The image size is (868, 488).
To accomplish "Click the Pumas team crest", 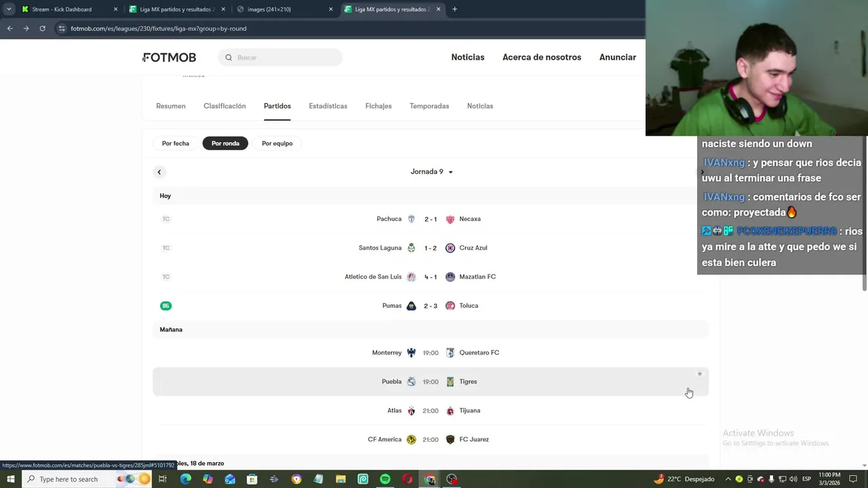I will coord(411,306).
